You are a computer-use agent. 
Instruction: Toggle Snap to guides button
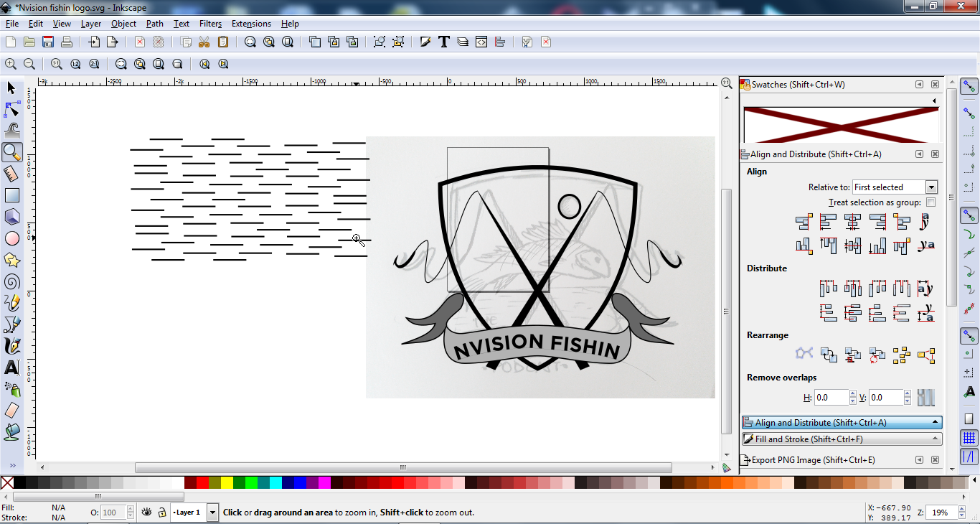969,456
